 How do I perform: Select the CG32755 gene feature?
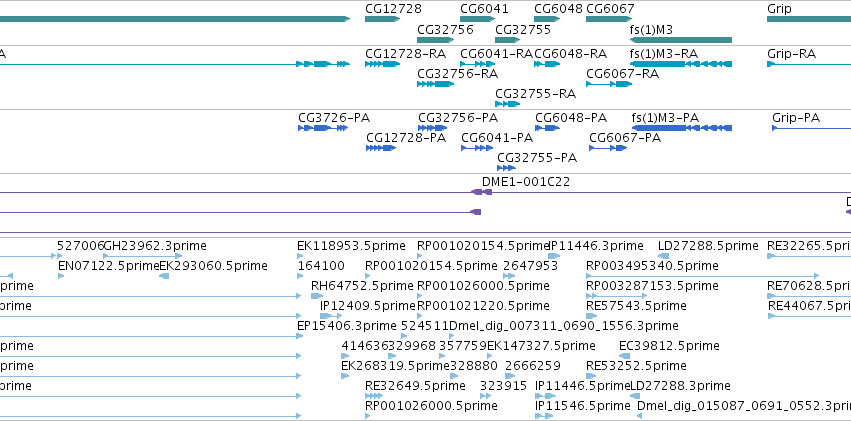[x=508, y=40]
